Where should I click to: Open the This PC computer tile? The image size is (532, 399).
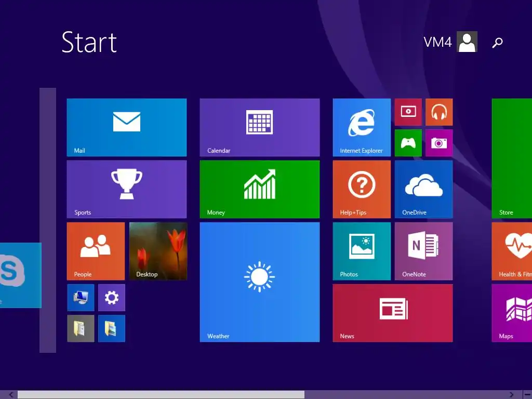click(x=81, y=298)
